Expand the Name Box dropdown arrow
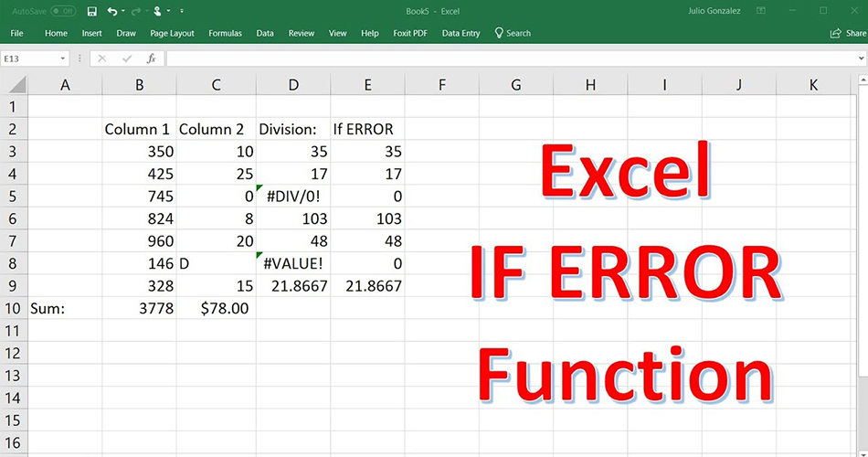Screen dimensions: 868x457 tap(63, 58)
